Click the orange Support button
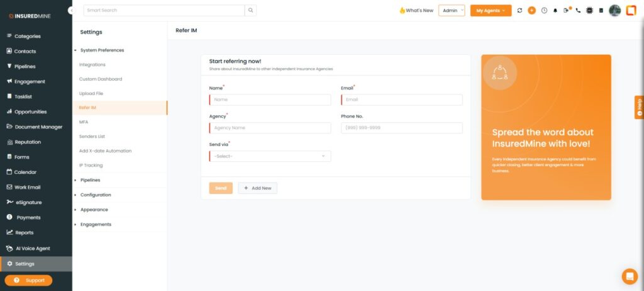 (x=28, y=280)
